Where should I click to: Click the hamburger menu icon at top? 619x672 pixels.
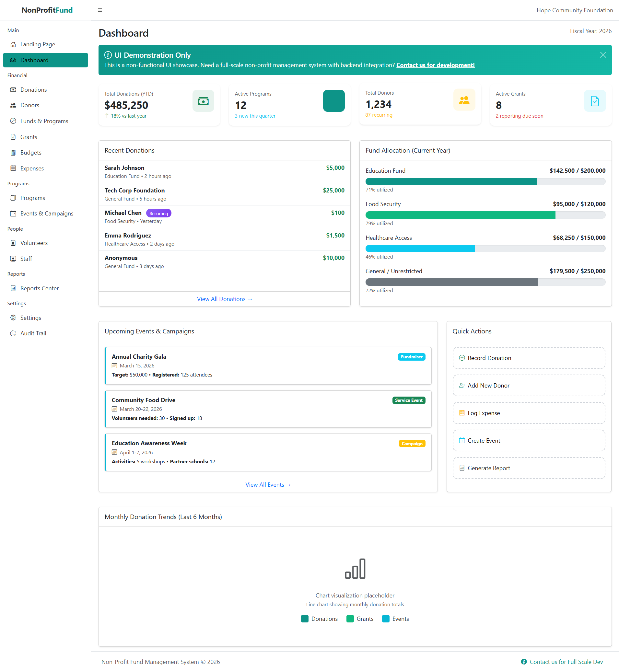[x=100, y=10]
